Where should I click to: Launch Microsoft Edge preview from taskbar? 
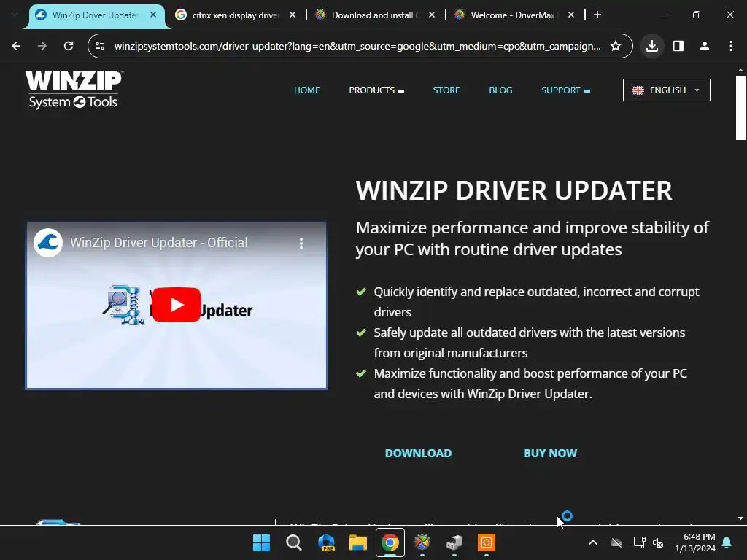point(326,542)
